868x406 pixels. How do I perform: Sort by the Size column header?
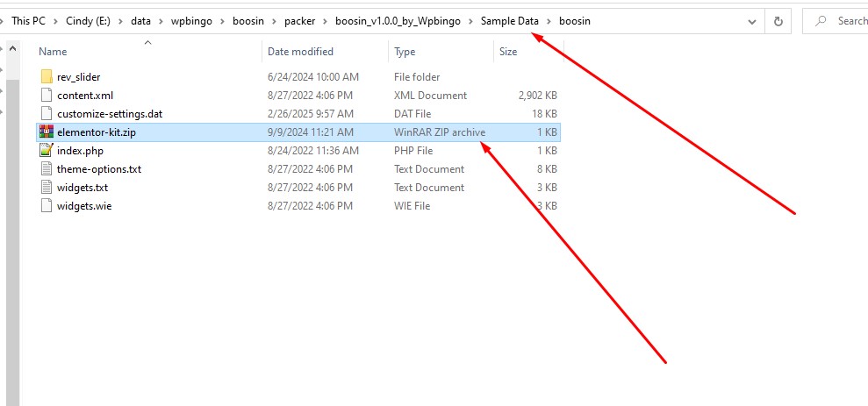[x=508, y=53]
